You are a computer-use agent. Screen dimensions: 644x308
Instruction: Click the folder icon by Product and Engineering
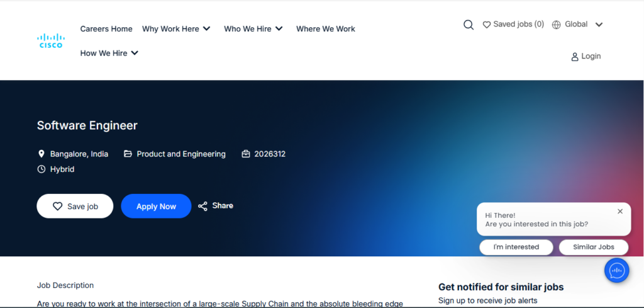128,154
